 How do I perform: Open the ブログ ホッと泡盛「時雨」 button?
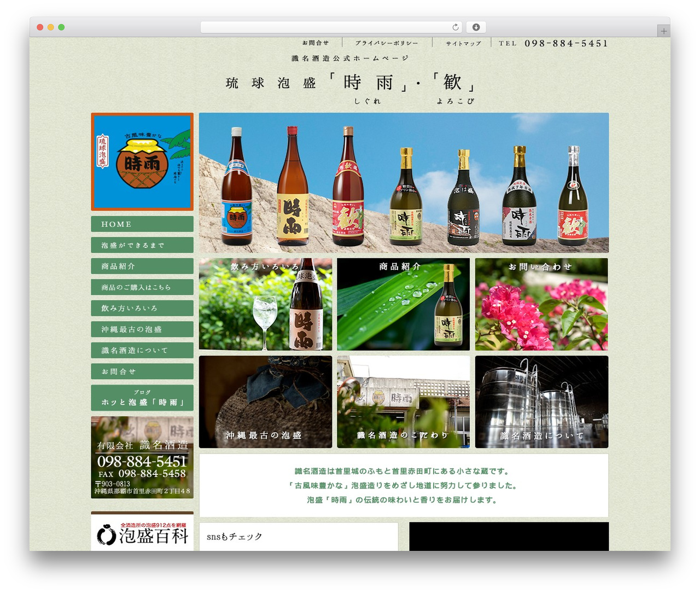(x=142, y=398)
